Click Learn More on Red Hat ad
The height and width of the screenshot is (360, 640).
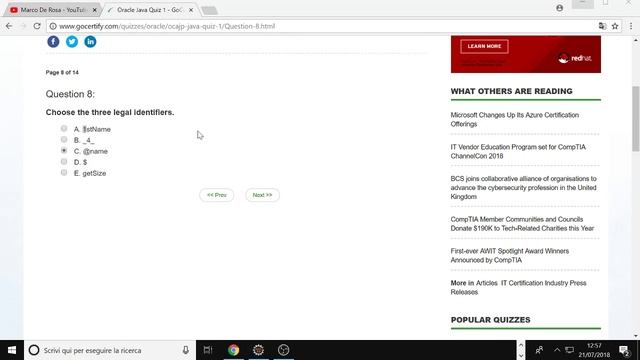coord(484,46)
